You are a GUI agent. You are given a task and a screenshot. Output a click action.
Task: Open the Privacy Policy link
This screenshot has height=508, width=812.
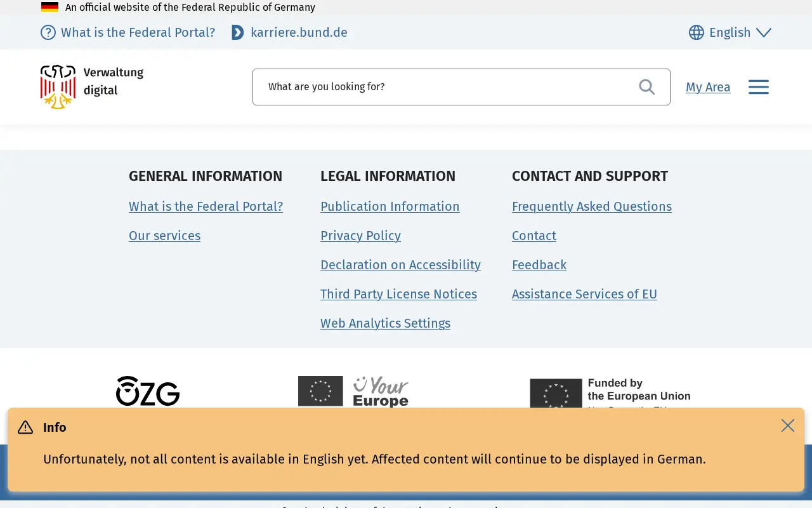(360, 236)
